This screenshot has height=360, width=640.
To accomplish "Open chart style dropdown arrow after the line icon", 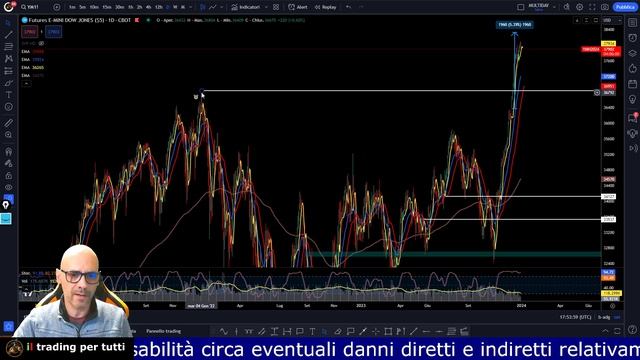I will (x=222, y=7).
